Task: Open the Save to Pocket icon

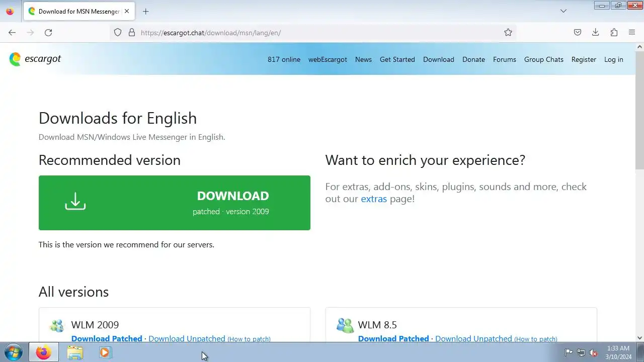Action: (578, 33)
